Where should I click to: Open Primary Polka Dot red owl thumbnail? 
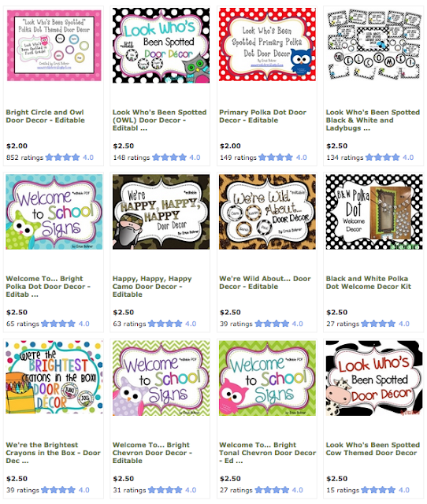coord(267,44)
